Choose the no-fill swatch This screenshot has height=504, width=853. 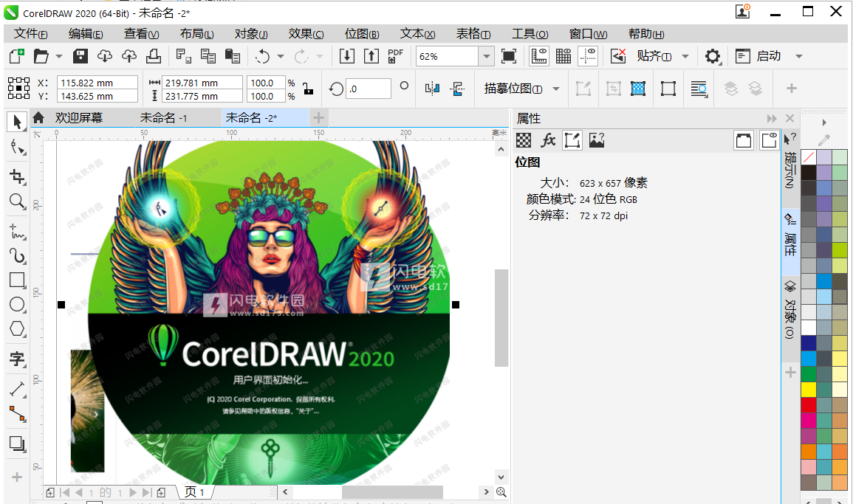tap(809, 157)
